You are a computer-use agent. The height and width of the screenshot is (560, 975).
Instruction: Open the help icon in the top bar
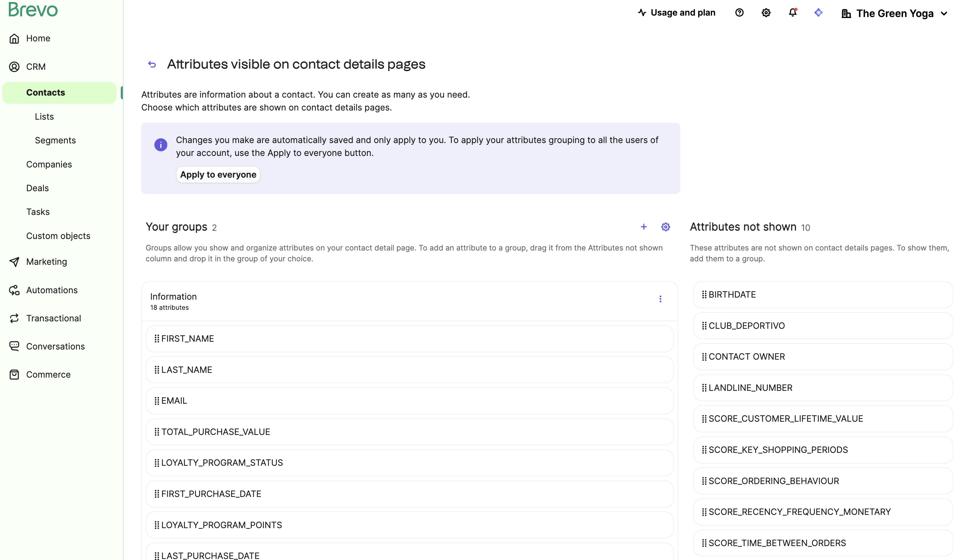(x=740, y=13)
